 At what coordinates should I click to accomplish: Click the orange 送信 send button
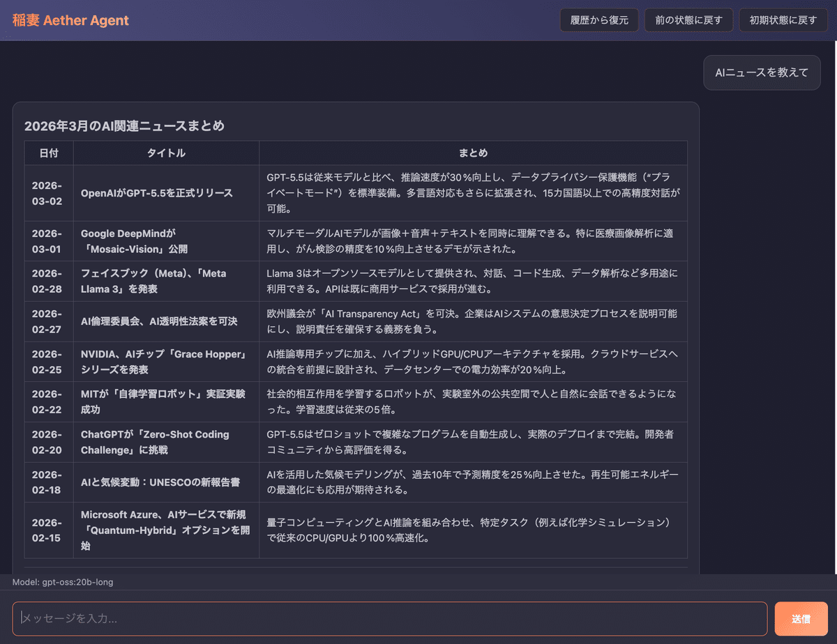801,618
